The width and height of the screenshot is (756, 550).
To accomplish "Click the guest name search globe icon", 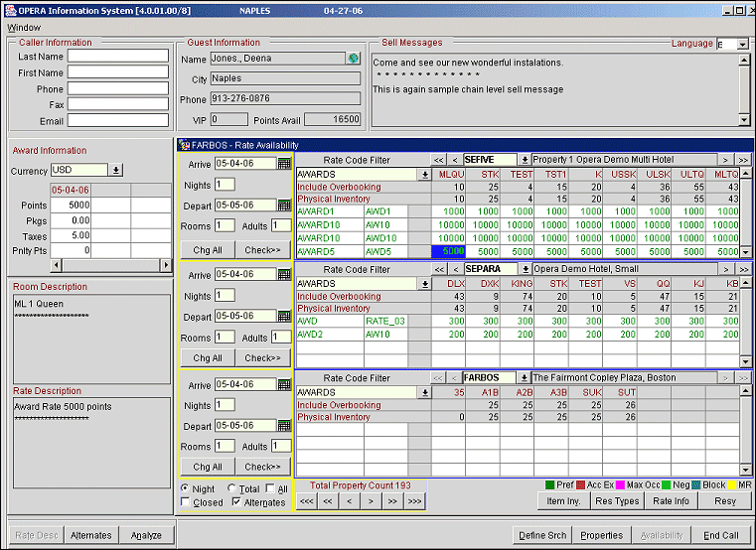I will pos(353,60).
